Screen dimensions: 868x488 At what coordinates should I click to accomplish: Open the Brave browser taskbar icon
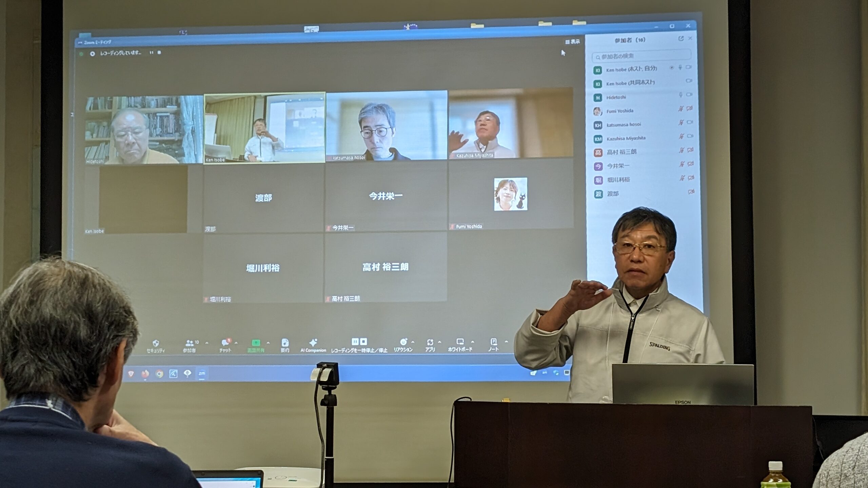pyautogui.click(x=131, y=373)
